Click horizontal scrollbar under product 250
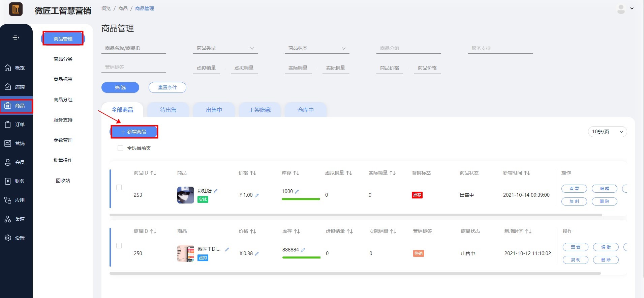This screenshot has height=298, width=644. [x=355, y=273]
